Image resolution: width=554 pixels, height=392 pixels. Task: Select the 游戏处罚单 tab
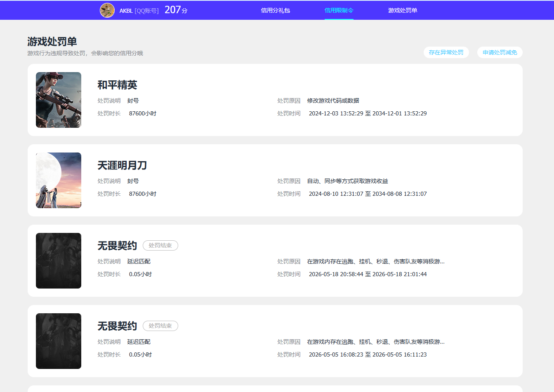coord(403,10)
